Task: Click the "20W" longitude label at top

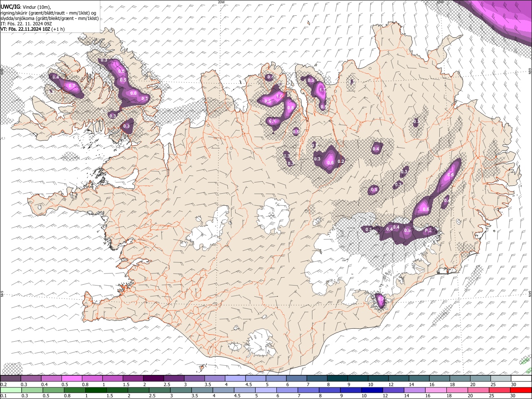Action: (x=221, y=2)
